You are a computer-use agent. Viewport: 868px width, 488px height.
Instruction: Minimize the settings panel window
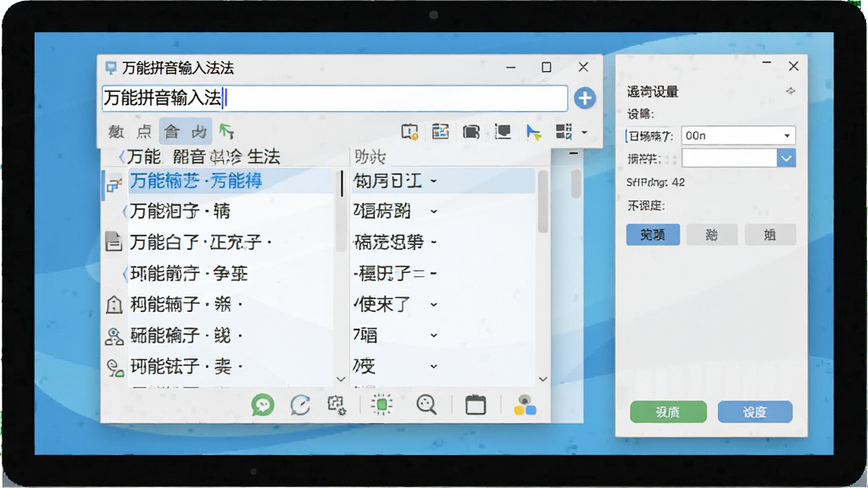coord(766,64)
